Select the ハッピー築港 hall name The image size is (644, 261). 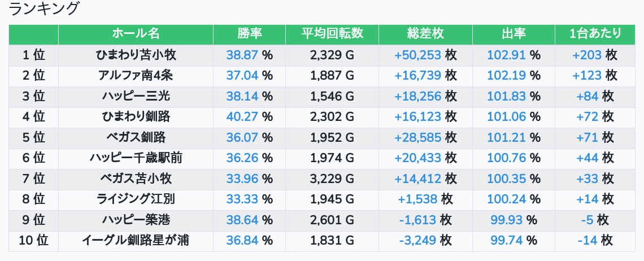click(x=136, y=220)
